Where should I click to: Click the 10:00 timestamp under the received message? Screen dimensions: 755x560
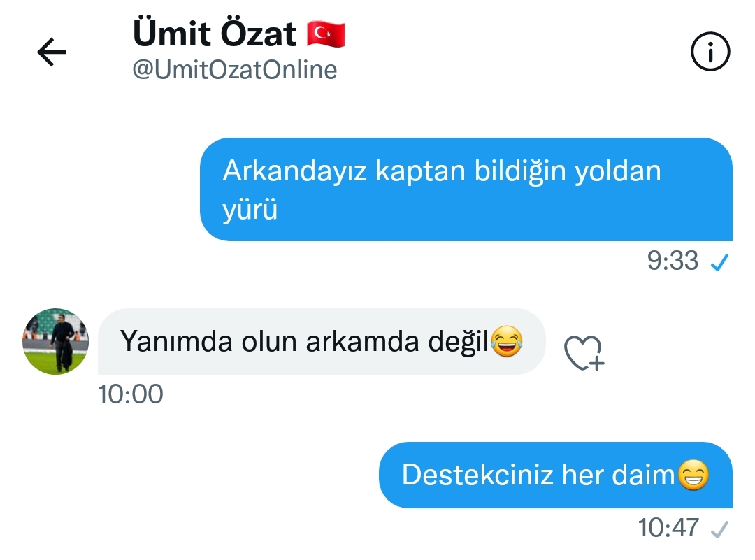pos(131,394)
